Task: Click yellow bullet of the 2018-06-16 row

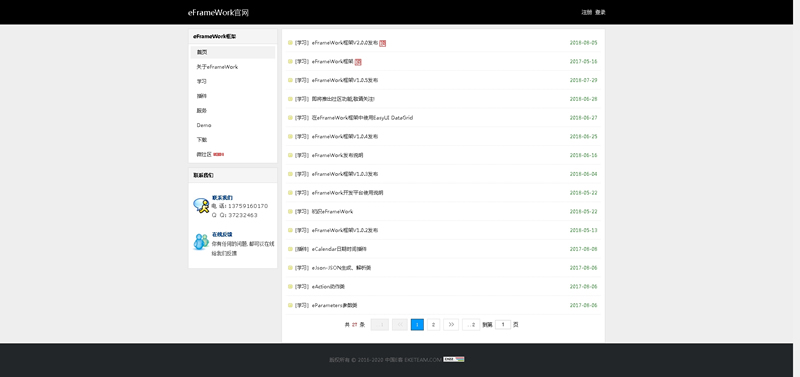Action: 290,155
